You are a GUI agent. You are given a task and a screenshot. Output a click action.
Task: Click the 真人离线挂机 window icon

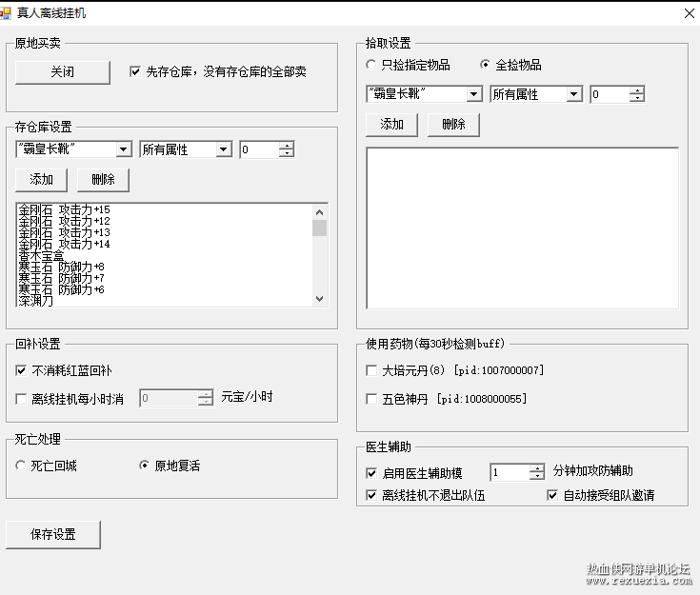pos(6,13)
